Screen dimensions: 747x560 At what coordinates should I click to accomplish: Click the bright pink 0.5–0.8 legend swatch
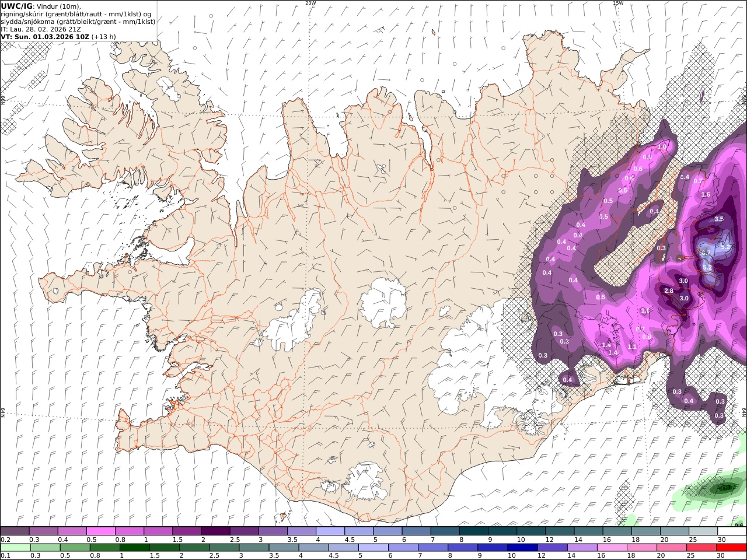pos(100,531)
